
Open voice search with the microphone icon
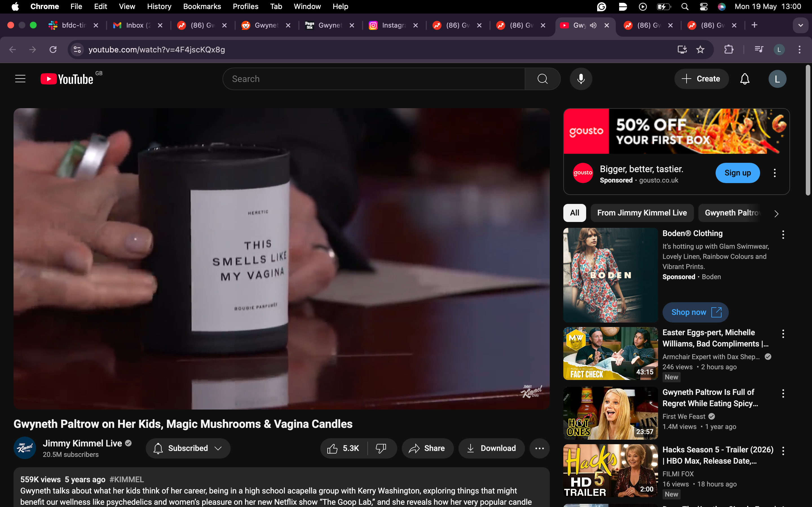point(581,79)
